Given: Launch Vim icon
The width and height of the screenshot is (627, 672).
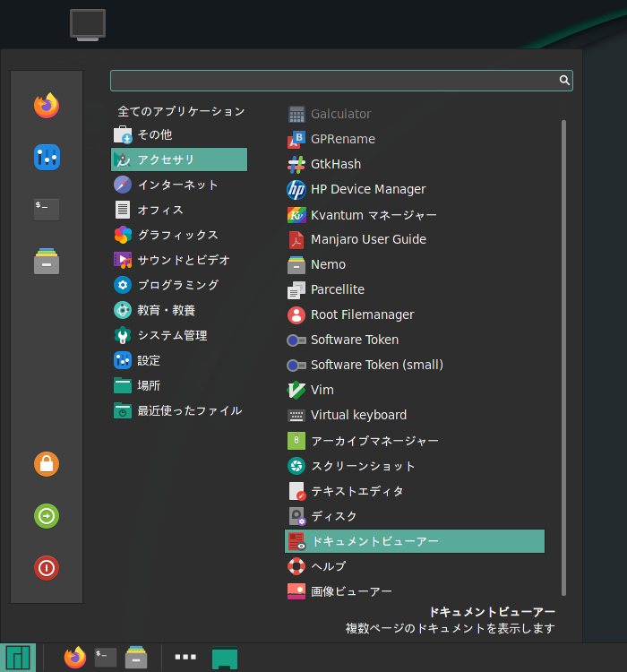Looking at the screenshot, I should 296,390.
